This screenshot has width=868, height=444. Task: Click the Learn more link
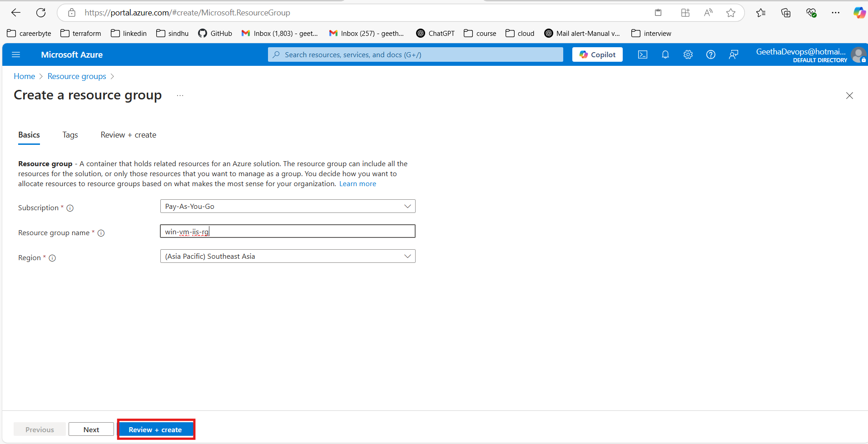pyautogui.click(x=357, y=183)
